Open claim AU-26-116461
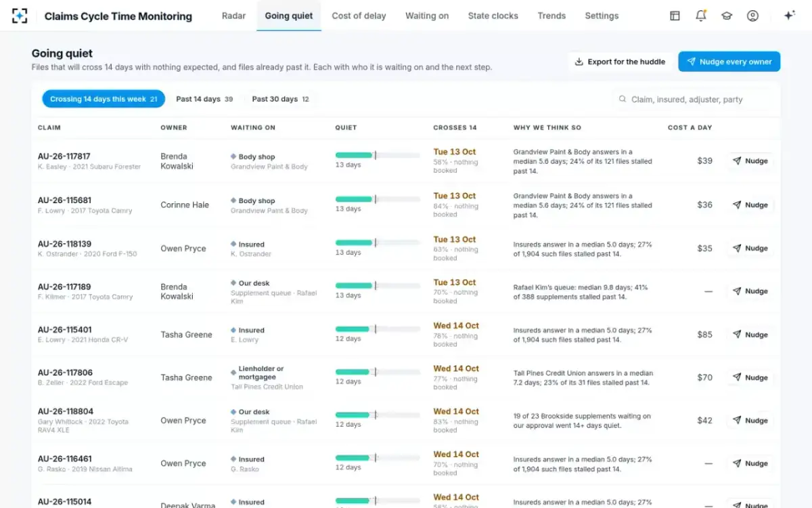 64,459
